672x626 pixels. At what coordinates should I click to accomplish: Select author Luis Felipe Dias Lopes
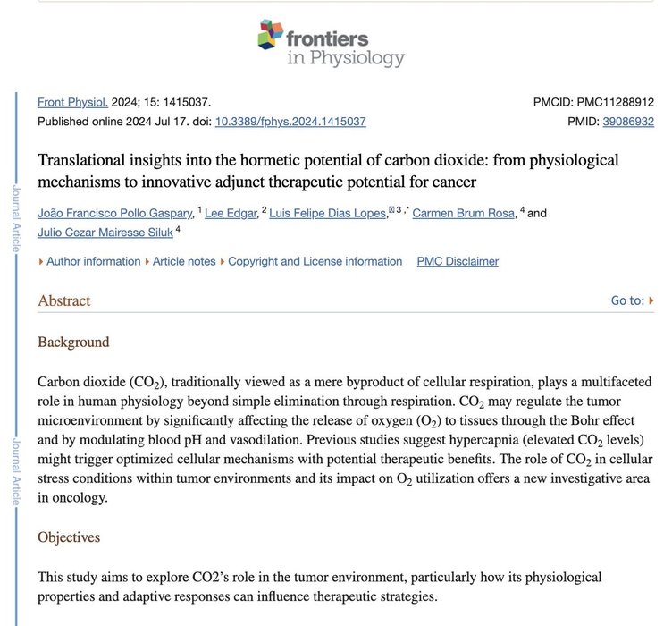coord(327,213)
